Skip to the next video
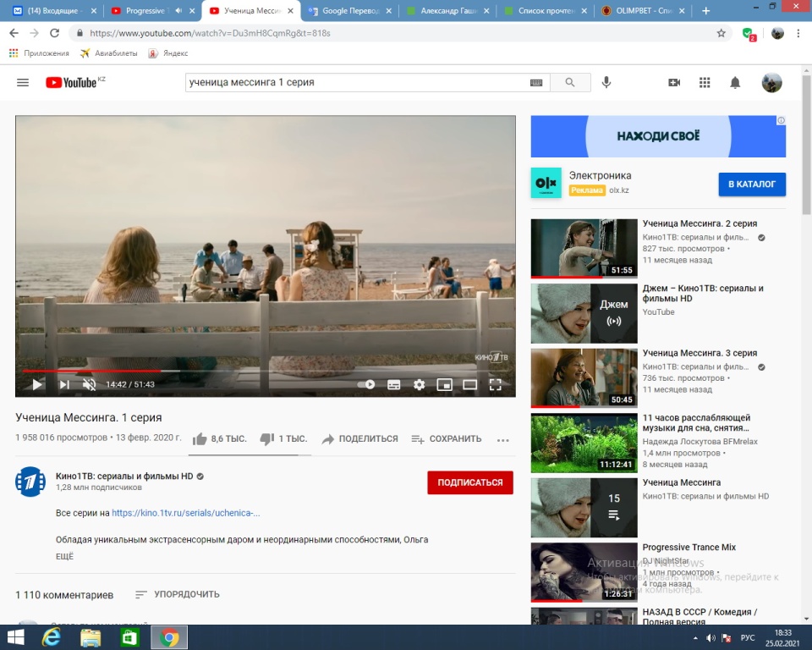 pos(64,384)
